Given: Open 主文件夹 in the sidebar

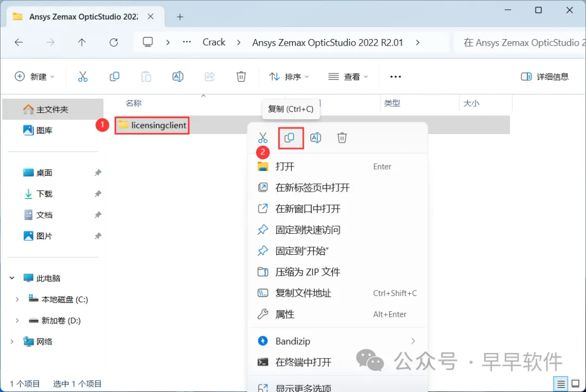Looking at the screenshot, I should tap(53, 110).
